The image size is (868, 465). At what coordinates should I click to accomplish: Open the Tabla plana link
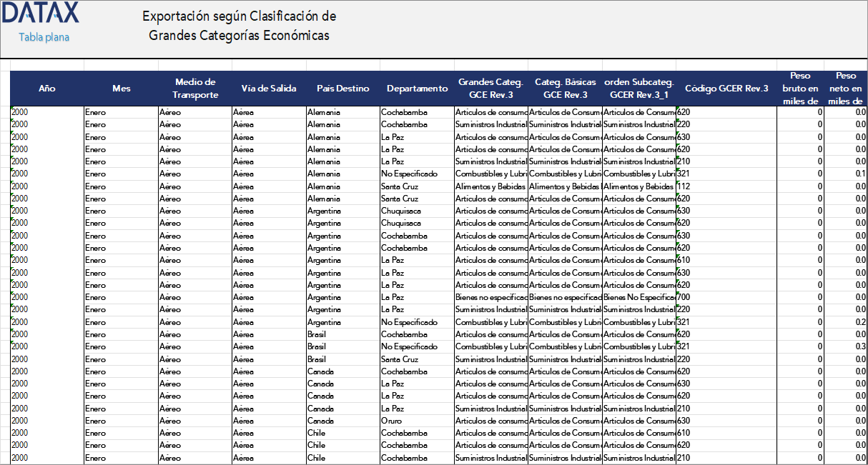[44, 37]
